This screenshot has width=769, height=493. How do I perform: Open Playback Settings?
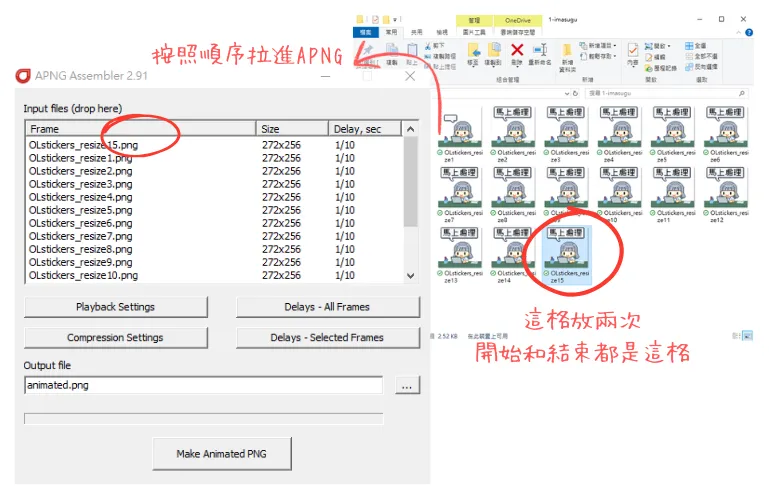click(115, 307)
